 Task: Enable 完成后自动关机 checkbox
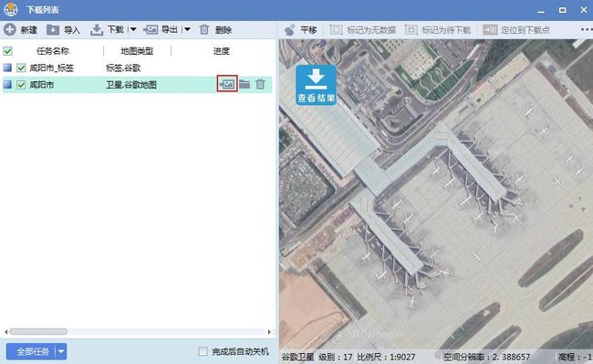pyautogui.click(x=203, y=351)
